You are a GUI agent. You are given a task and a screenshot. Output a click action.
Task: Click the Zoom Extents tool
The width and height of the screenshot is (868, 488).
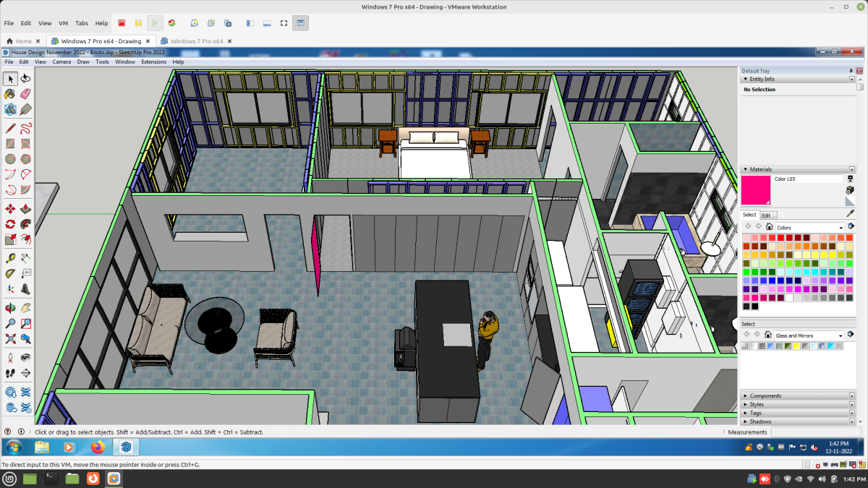click(10, 338)
